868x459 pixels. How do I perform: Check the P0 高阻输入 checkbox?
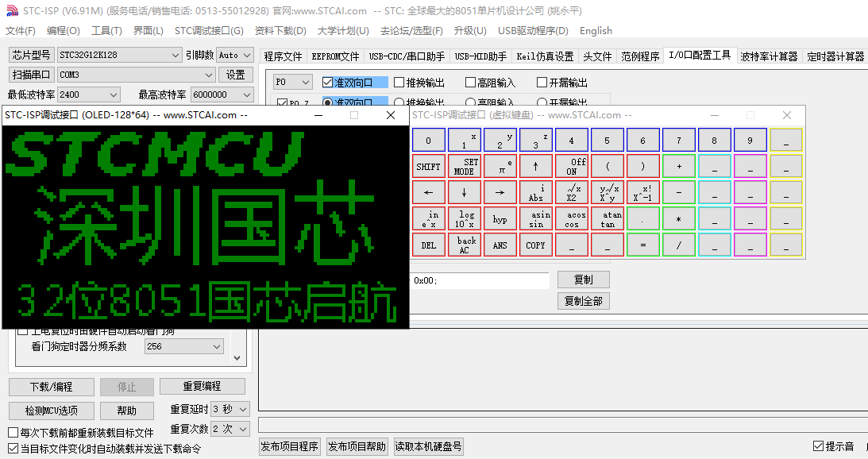click(471, 83)
